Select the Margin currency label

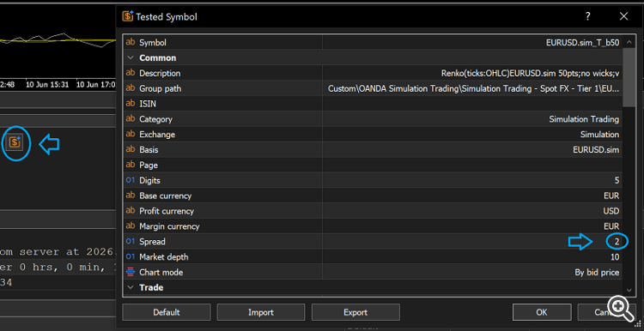tap(169, 226)
